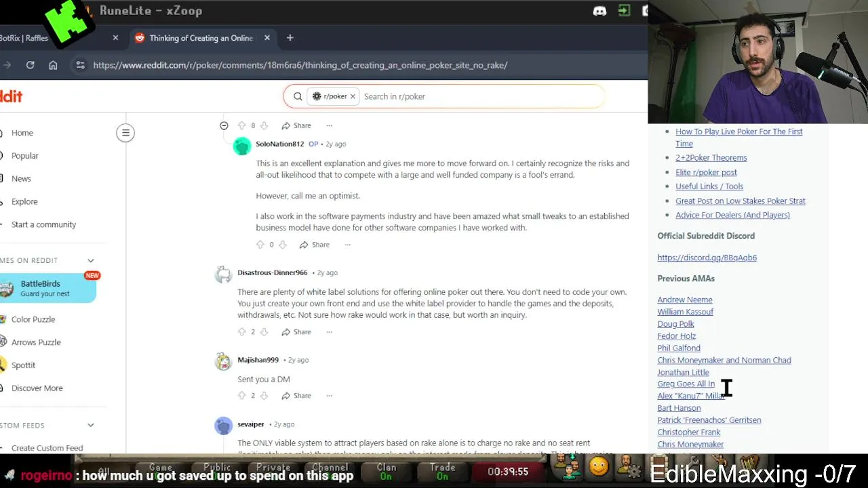
Task: Click the address bar URL
Action: tap(300, 65)
